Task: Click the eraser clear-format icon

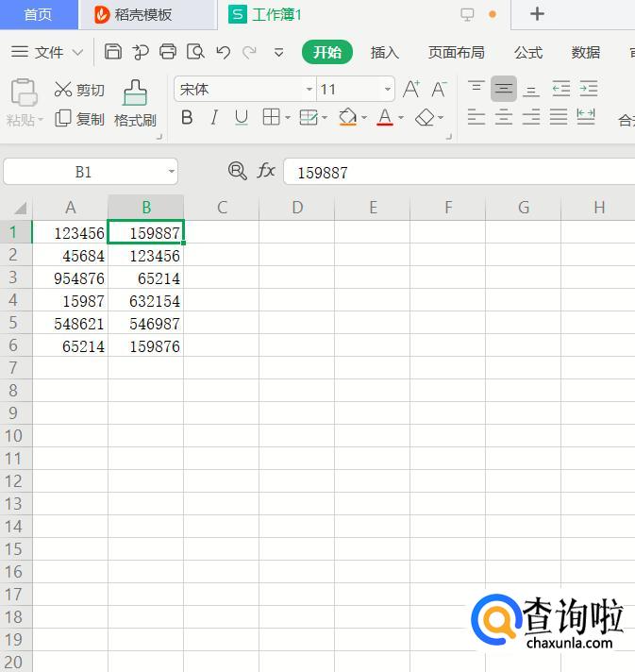Action: (426, 118)
